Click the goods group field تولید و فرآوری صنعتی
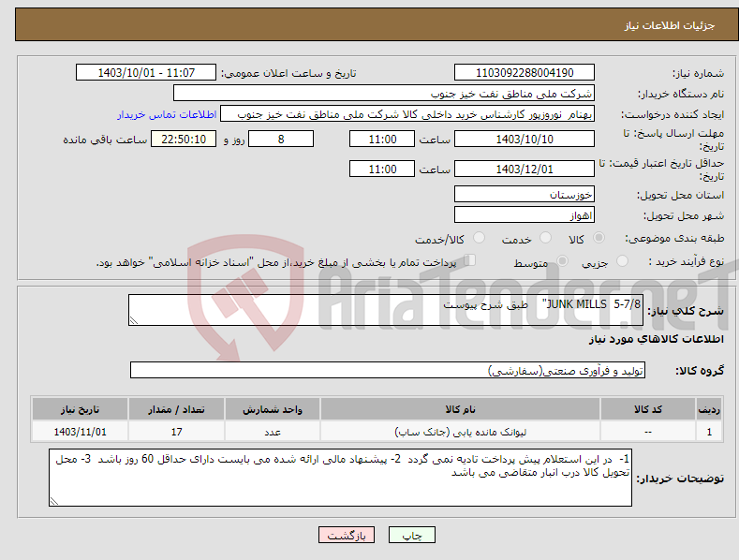Image resolution: width=739 pixels, height=560 pixels. point(388,370)
